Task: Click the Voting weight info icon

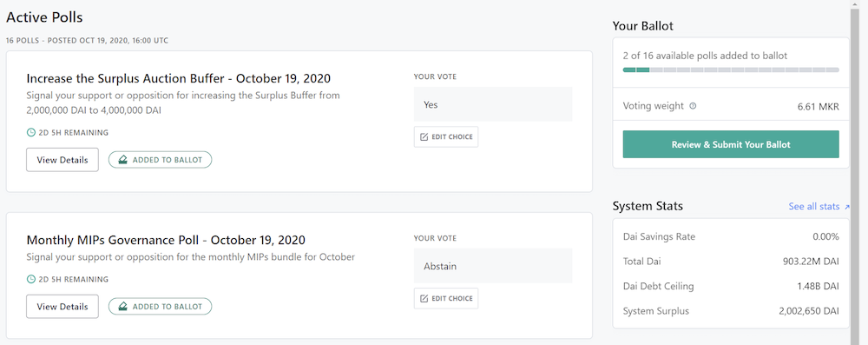Action: point(693,106)
